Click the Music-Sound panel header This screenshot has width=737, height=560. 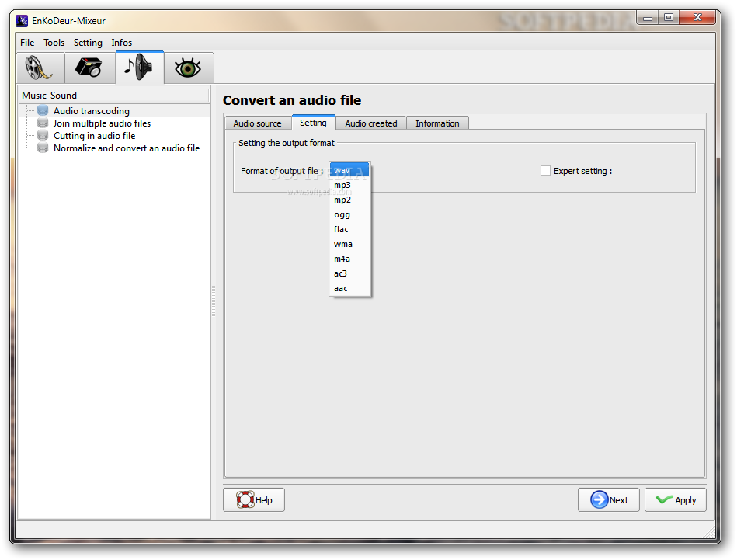point(113,95)
